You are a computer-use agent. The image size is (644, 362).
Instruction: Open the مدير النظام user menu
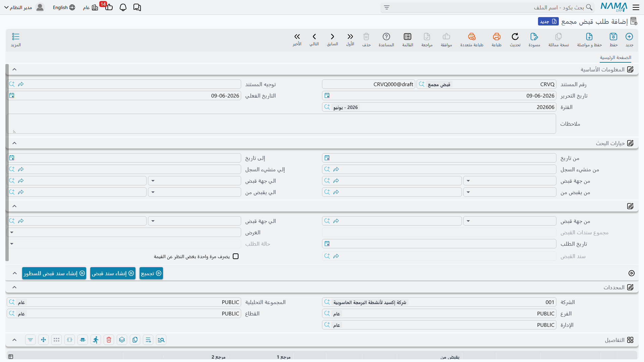click(24, 7)
